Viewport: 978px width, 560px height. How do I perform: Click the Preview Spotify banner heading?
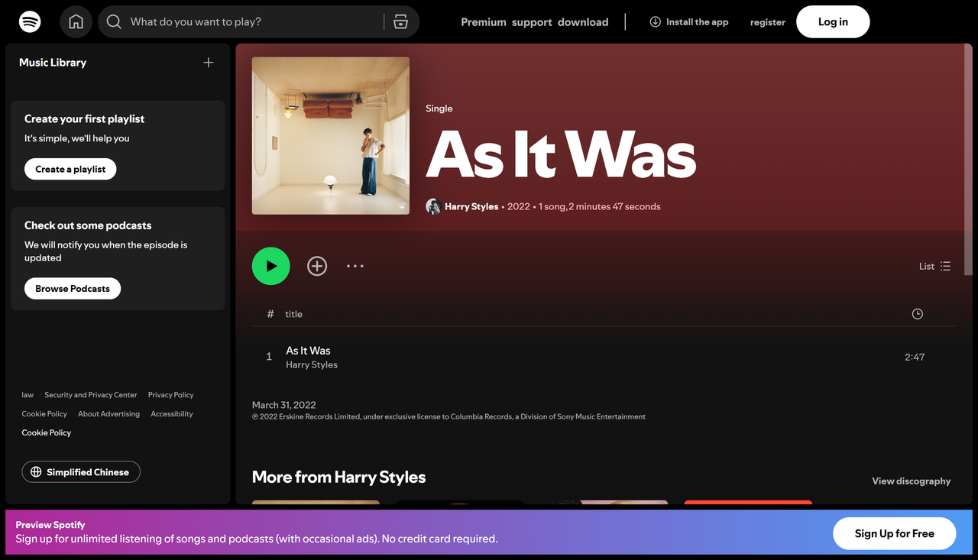(x=50, y=525)
